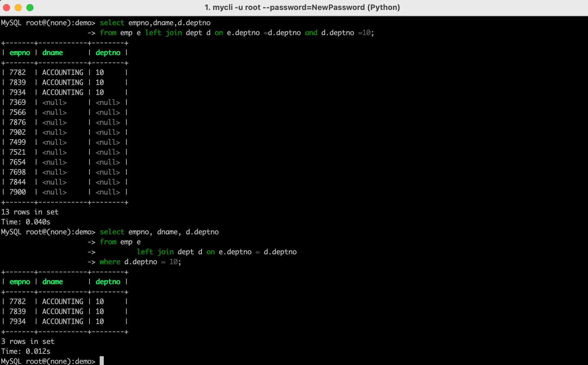Click the '13 rows in set' text
The width and height of the screenshot is (588, 365).
pyautogui.click(x=30, y=212)
